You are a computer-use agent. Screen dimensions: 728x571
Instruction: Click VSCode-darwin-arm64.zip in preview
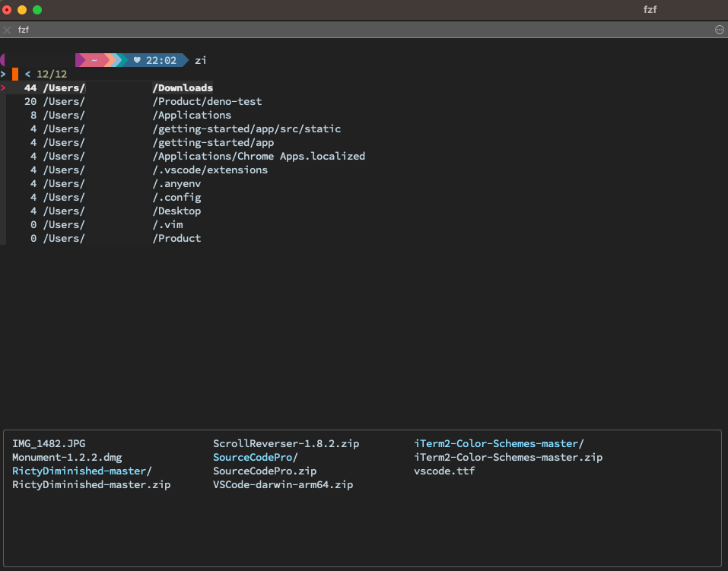[283, 484]
